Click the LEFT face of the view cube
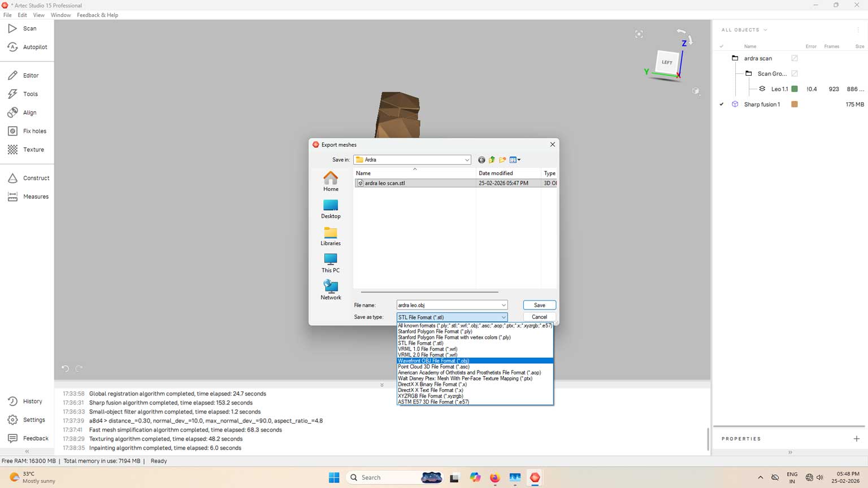The image size is (868, 488). point(667,62)
